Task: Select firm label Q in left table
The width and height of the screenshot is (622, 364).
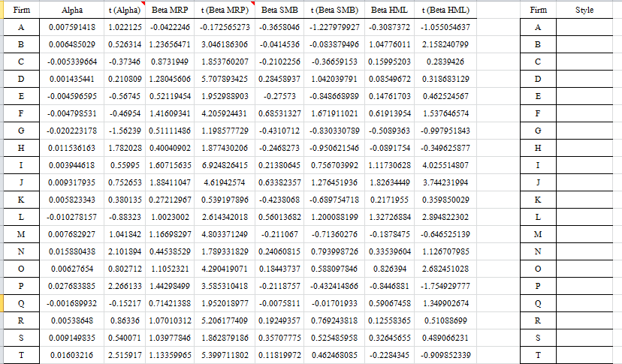Action: pyautogui.click(x=21, y=303)
